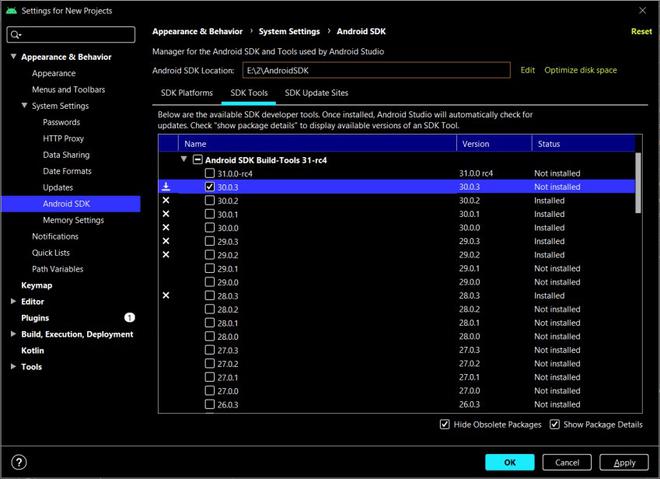
Task: Open the help question mark icon
Action: tap(19, 462)
